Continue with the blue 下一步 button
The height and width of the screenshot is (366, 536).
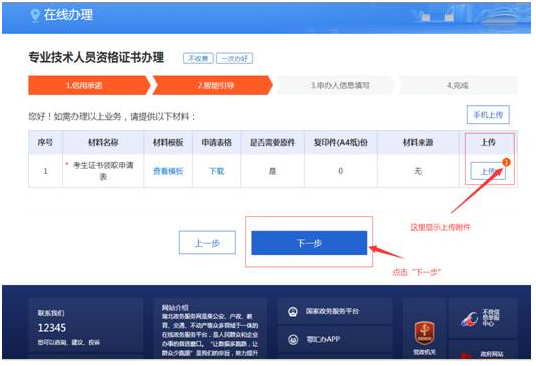[309, 243]
